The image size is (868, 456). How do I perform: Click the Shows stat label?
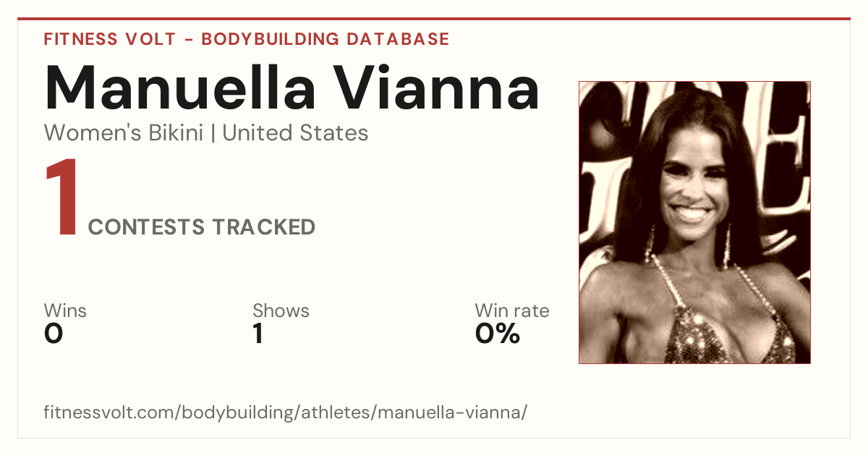(x=281, y=311)
